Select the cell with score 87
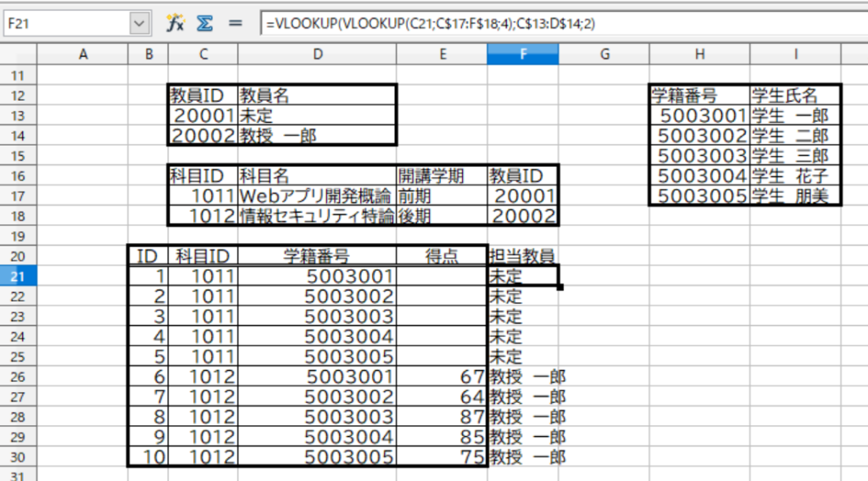Image resolution: width=868 pixels, height=481 pixels. (441, 417)
